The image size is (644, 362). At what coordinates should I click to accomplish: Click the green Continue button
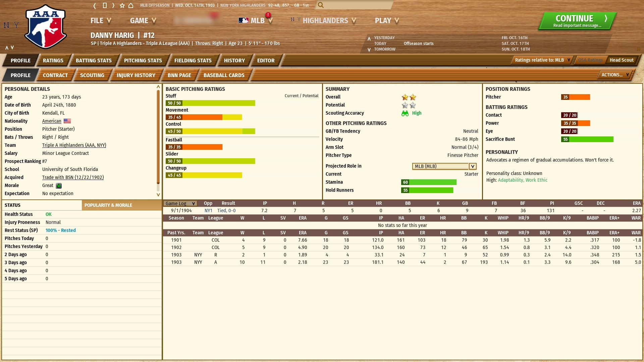577,21
